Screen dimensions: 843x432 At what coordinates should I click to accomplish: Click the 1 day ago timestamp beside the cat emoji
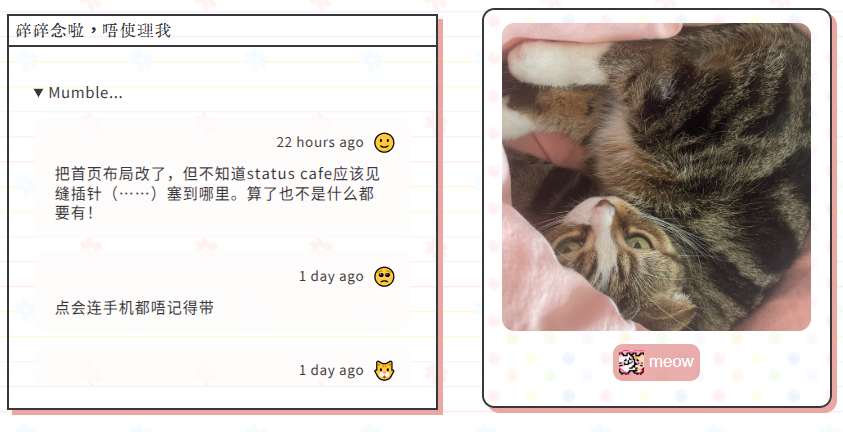(x=331, y=371)
